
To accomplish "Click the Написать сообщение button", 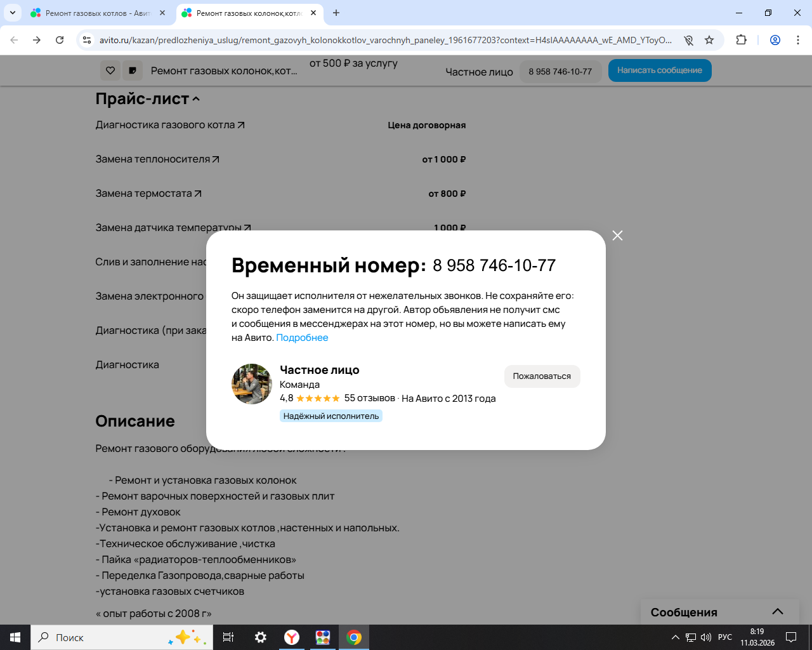I will [660, 70].
